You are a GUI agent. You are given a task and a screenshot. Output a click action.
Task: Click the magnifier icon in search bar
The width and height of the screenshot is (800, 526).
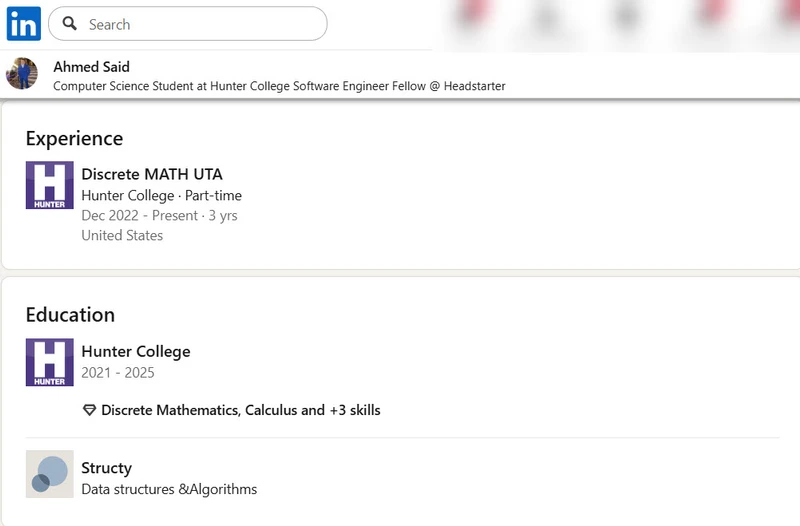pyautogui.click(x=70, y=24)
